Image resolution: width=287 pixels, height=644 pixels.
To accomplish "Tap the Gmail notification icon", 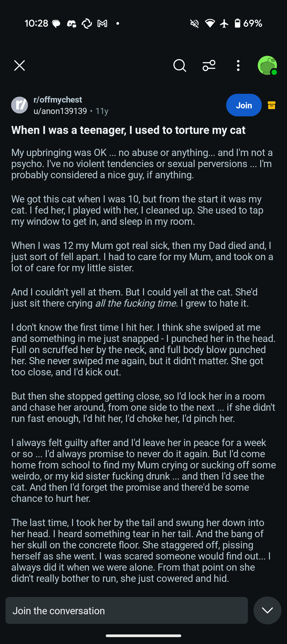I will coord(102,24).
